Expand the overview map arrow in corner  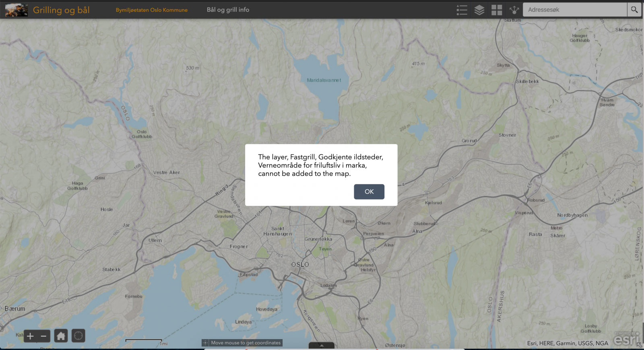coord(639,345)
